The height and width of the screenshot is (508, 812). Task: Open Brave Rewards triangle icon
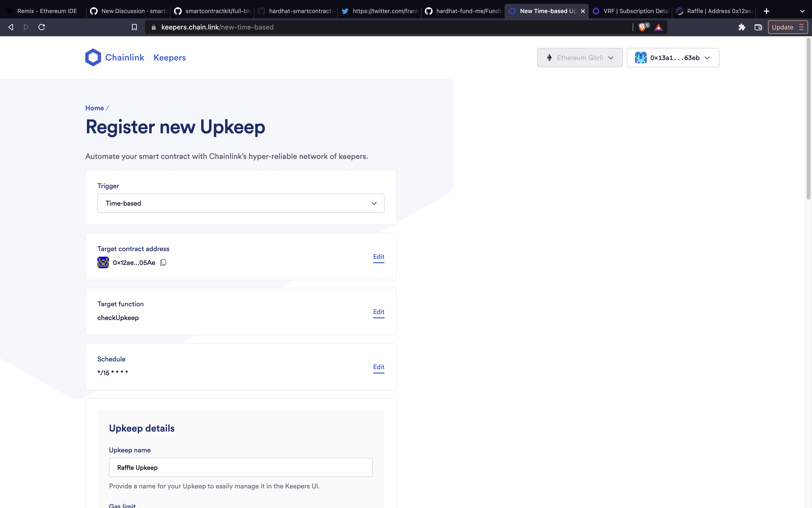pyautogui.click(x=659, y=27)
